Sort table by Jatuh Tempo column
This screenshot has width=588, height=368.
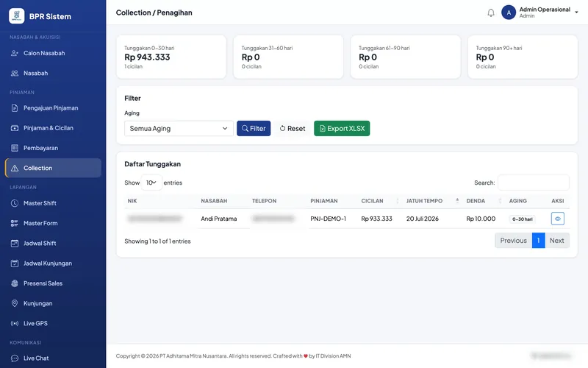(433, 201)
